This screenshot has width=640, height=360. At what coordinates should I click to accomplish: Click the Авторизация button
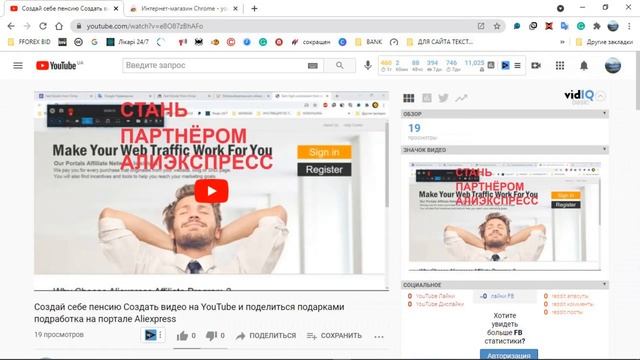pos(509,355)
